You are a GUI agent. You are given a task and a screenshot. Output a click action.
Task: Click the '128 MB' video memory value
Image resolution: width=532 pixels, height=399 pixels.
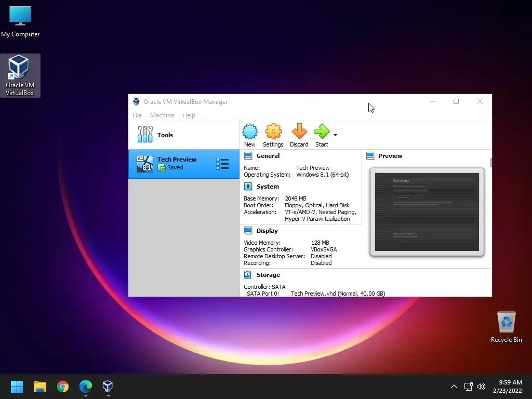click(x=320, y=242)
